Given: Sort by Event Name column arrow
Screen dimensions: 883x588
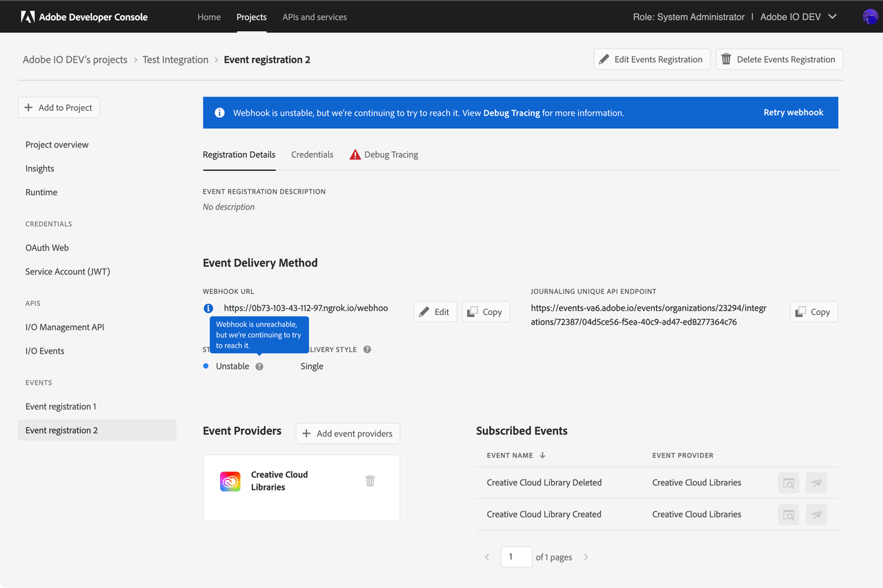Looking at the screenshot, I should 542,456.
